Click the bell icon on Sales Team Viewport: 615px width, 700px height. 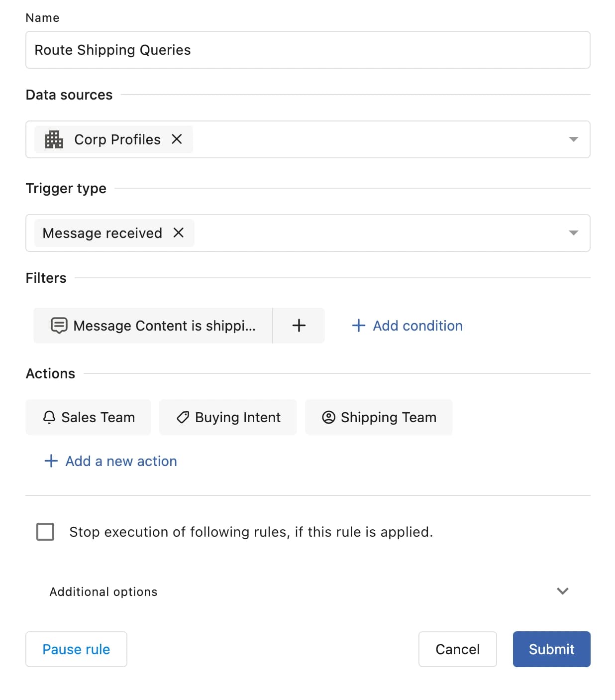coord(49,417)
